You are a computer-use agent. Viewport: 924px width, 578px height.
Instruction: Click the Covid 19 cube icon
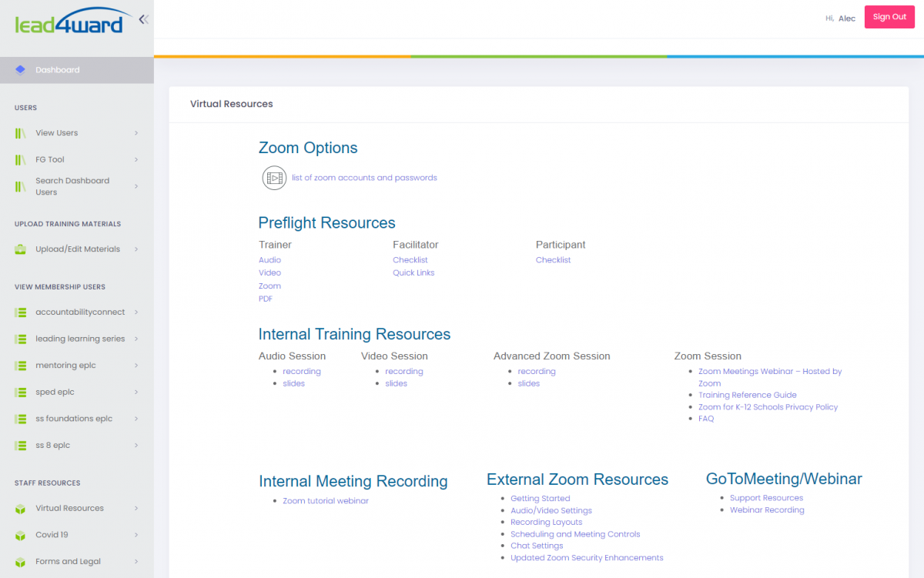20,535
